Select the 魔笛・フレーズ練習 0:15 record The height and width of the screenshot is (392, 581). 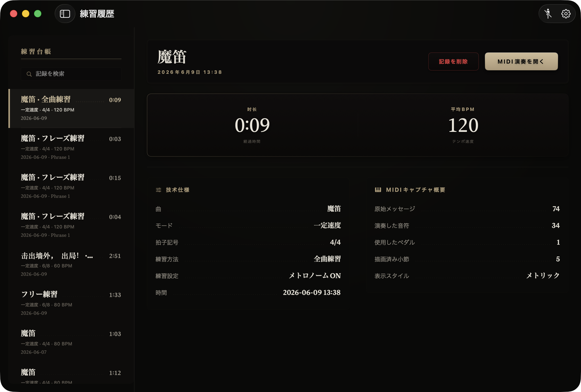(71, 186)
